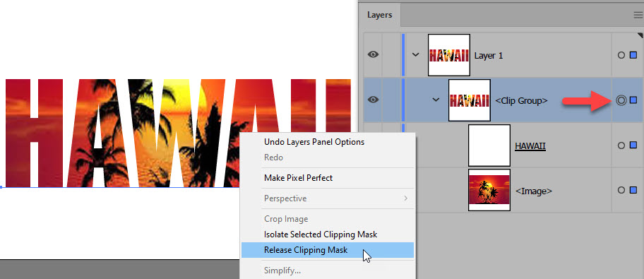
Task: Select the Image sublayer sunset thumbnail
Action: click(x=489, y=190)
